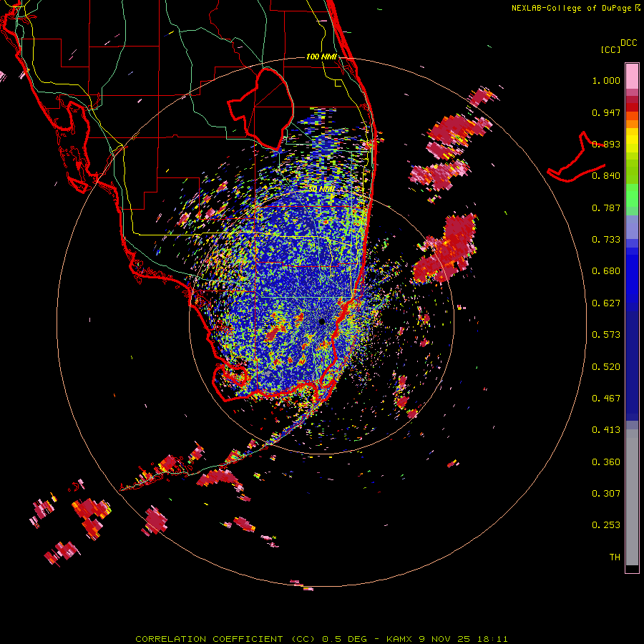This screenshot has height=644, width=644.
Task: Pick the bright green segment of color bar
Action: [632, 195]
